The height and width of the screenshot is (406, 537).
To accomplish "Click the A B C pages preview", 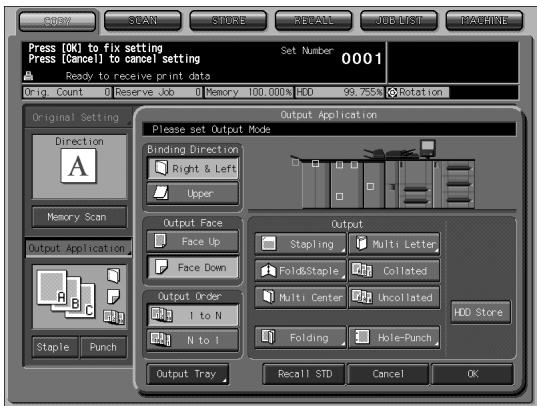I will point(66,294).
